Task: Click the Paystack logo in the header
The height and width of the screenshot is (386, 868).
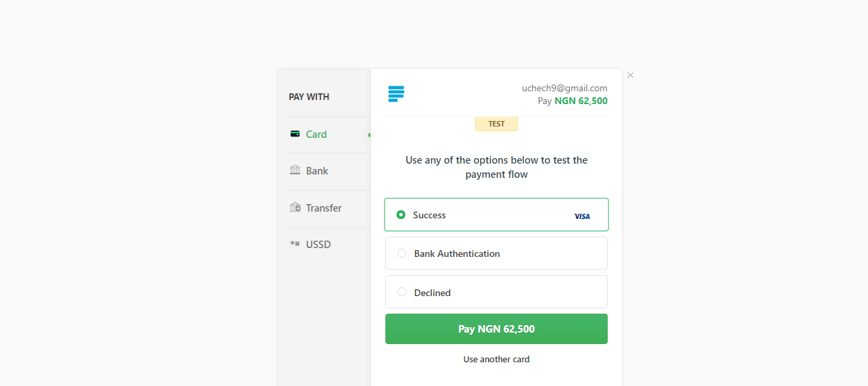Action: click(x=396, y=94)
